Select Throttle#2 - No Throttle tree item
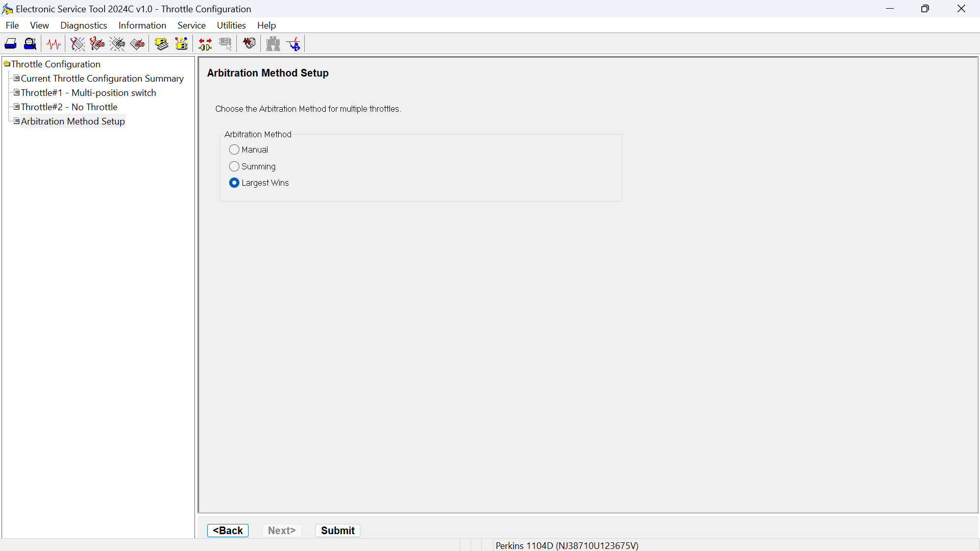The image size is (980, 551). [69, 107]
